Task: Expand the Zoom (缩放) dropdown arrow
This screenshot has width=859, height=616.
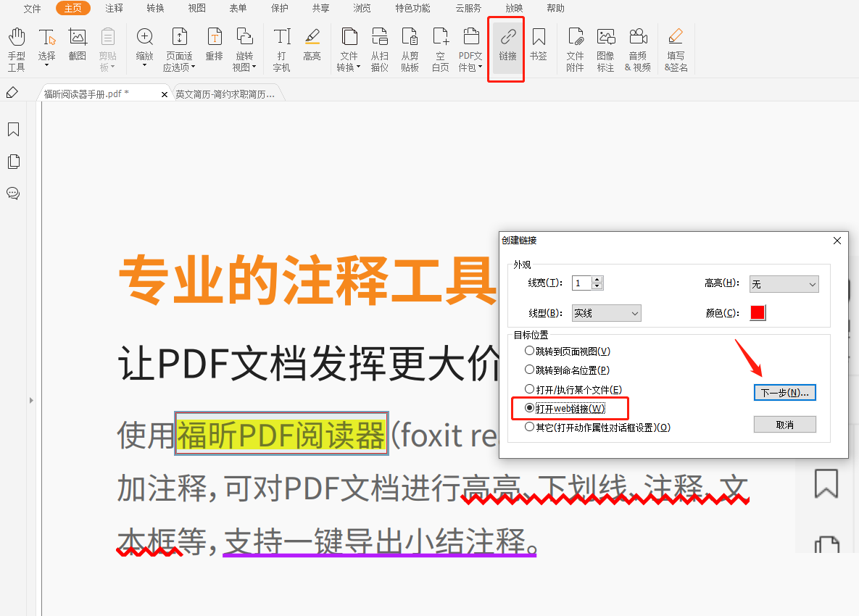Action: point(145,65)
